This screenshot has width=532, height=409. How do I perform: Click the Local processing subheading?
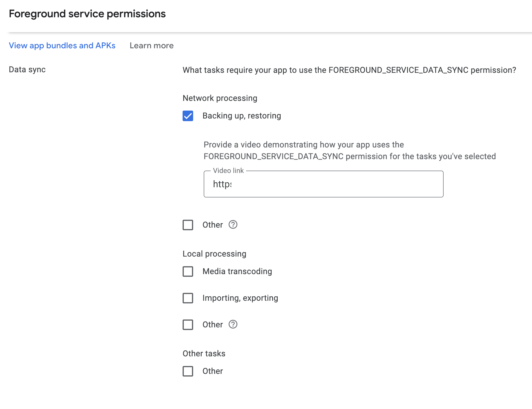214,254
